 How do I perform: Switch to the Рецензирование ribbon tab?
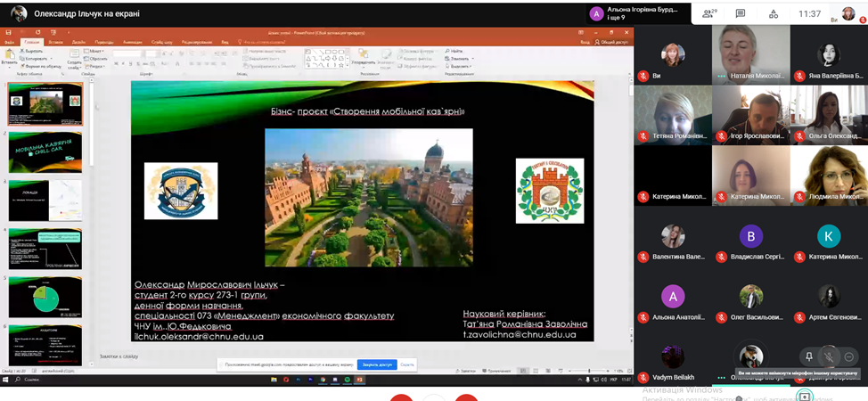(x=198, y=42)
